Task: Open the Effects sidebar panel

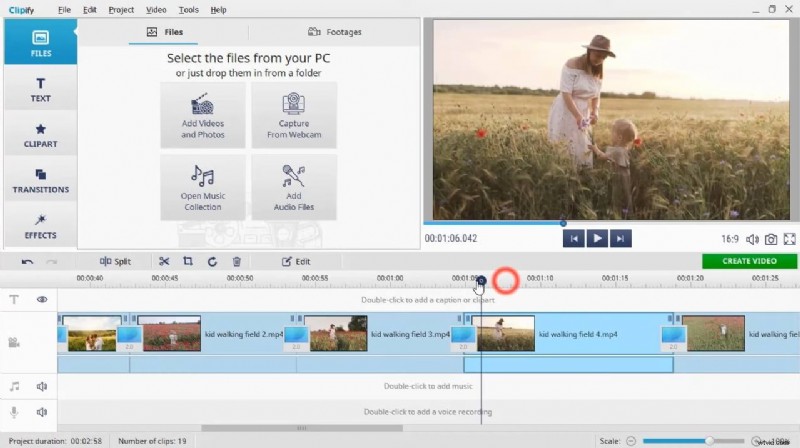Action: pyautogui.click(x=40, y=226)
